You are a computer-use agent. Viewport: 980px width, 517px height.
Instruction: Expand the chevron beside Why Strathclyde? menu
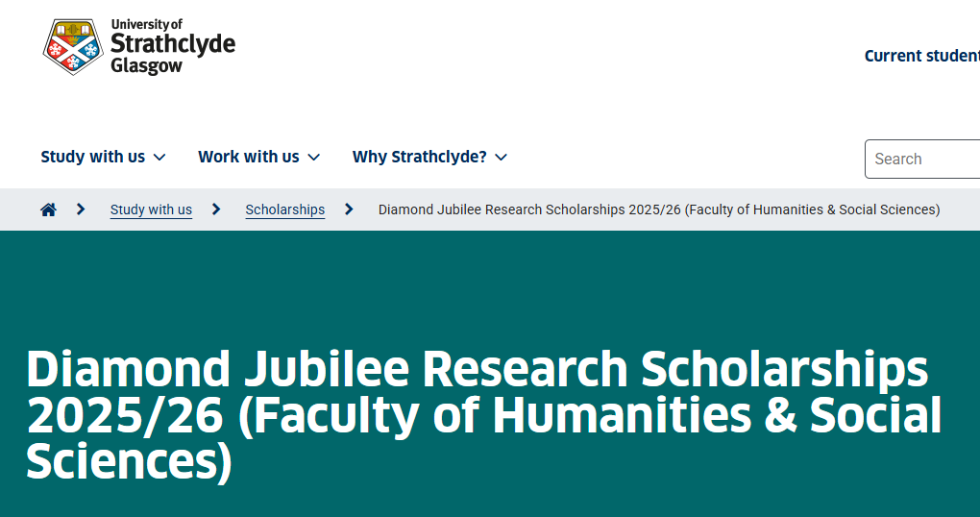501,158
